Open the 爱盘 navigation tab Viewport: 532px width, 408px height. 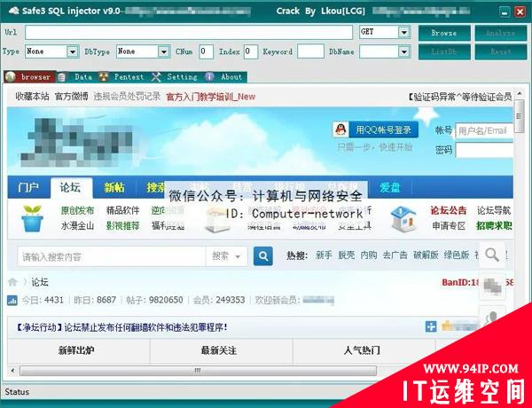(390, 187)
